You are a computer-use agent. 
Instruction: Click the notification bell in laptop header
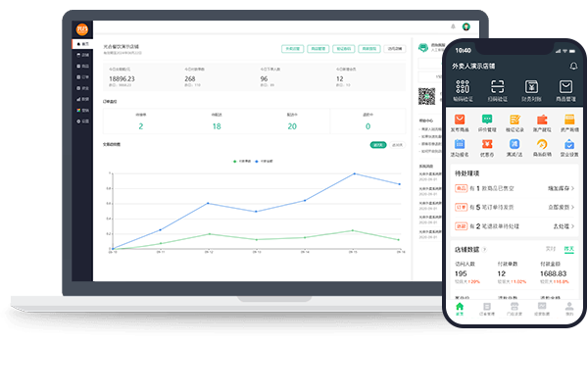[x=453, y=26]
